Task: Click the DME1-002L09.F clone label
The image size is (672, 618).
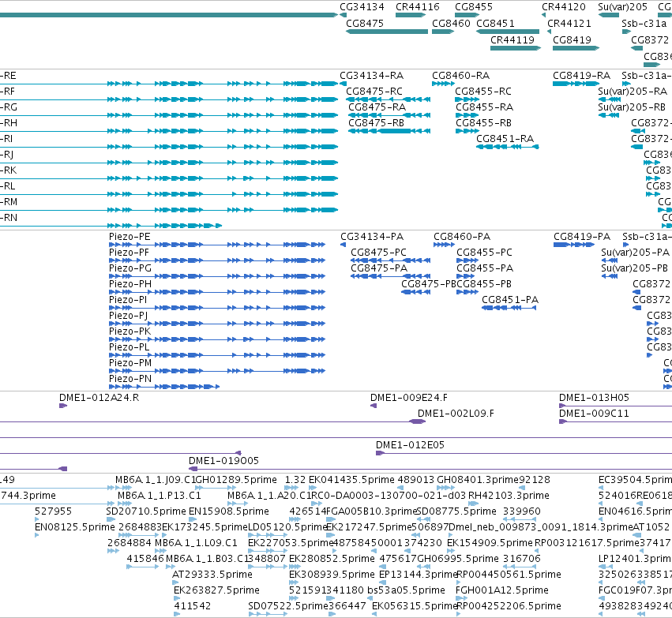Action: click(x=456, y=414)
